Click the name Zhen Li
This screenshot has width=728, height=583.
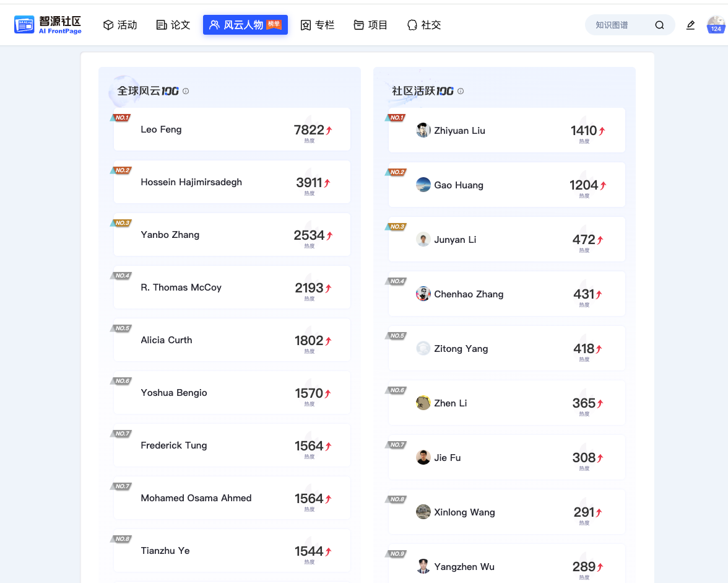point(451,403)
